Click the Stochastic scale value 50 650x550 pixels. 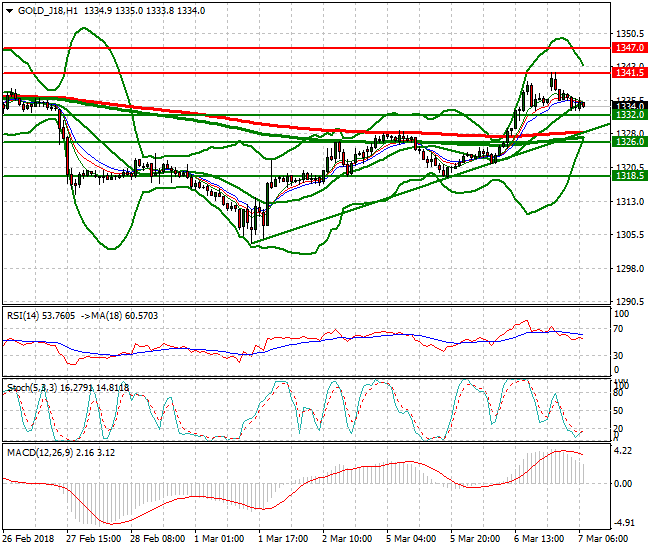pos(618,411)
